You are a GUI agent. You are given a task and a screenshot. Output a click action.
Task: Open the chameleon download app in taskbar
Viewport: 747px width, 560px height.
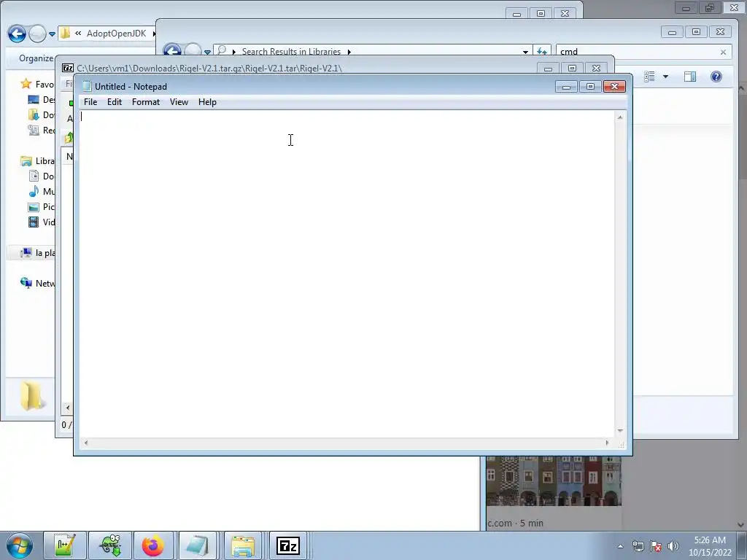[x=110, y=545]
